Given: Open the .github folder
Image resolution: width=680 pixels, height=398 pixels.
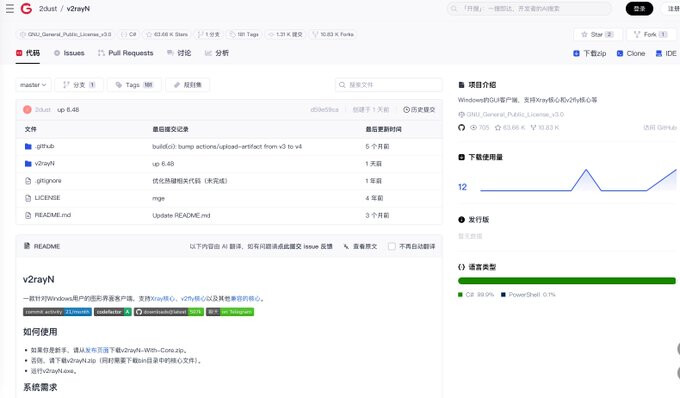Looking at the screenshot, I should coord(45,146).
